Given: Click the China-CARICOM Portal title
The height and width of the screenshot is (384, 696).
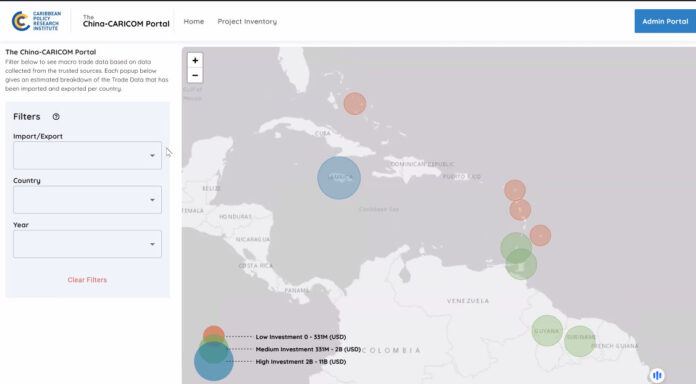Looking at the screenshot, I should coord(126,21).
